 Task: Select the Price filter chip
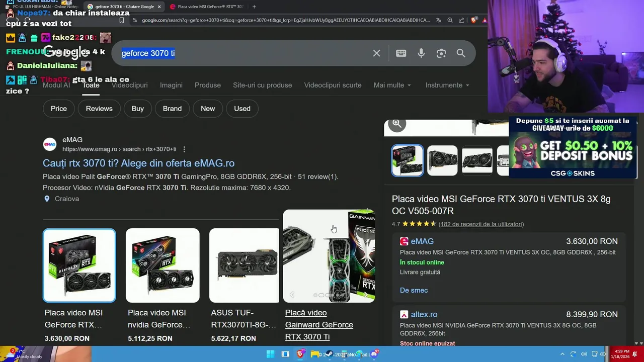pyautogui.click(x=58, y=109)
